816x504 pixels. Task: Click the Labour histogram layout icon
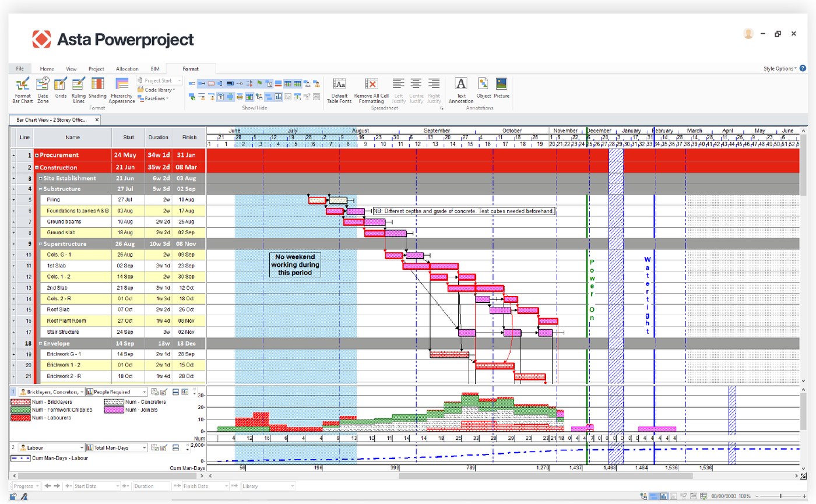[175, 447]
